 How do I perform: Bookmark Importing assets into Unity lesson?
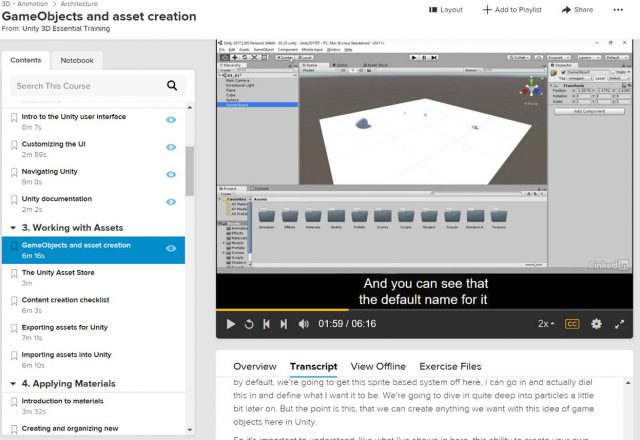coord(14,356)
